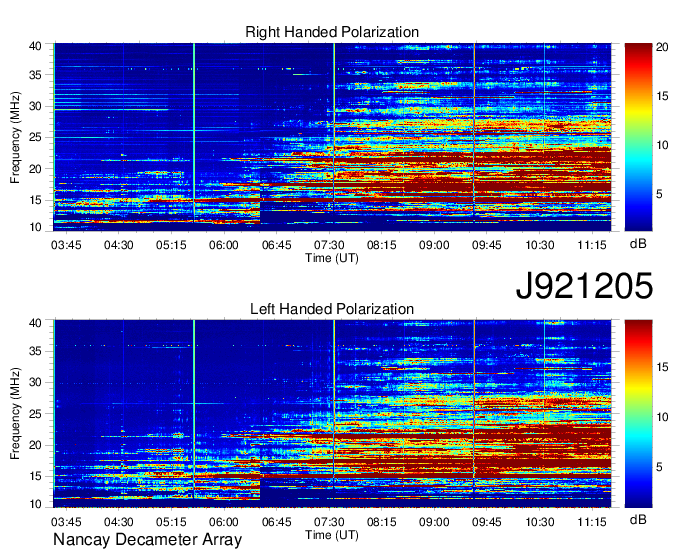Click 05:15 time tick under Left Handed plot
The width and height of the screenshot is (680, 552).
click(171, 522)
